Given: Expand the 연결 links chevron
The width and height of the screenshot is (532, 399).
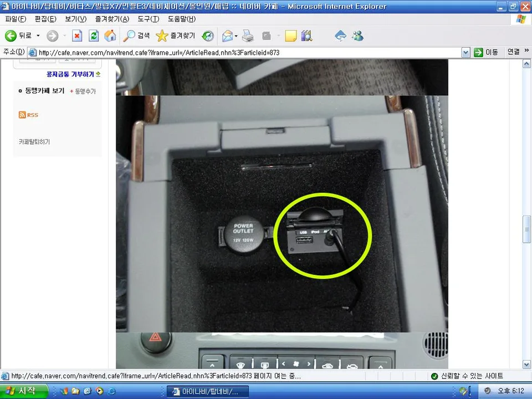Looking at the screenshot, I should 526,50.
